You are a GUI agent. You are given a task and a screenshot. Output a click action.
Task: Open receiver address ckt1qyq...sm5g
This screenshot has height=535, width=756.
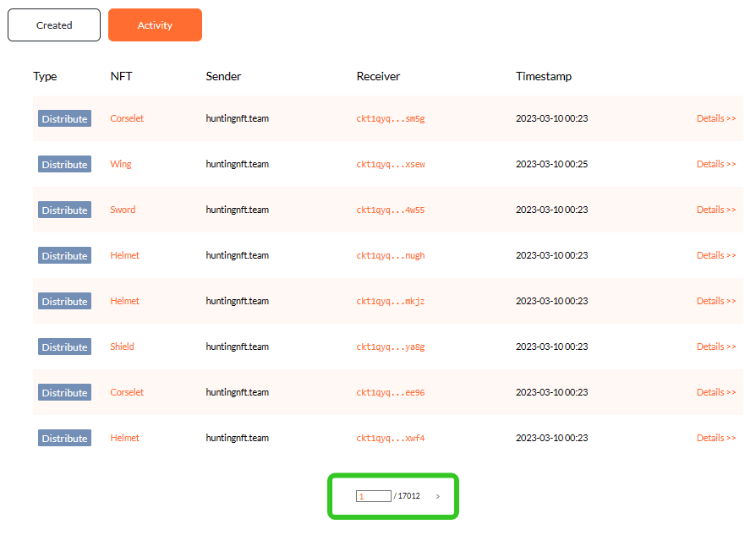point(390,118)
